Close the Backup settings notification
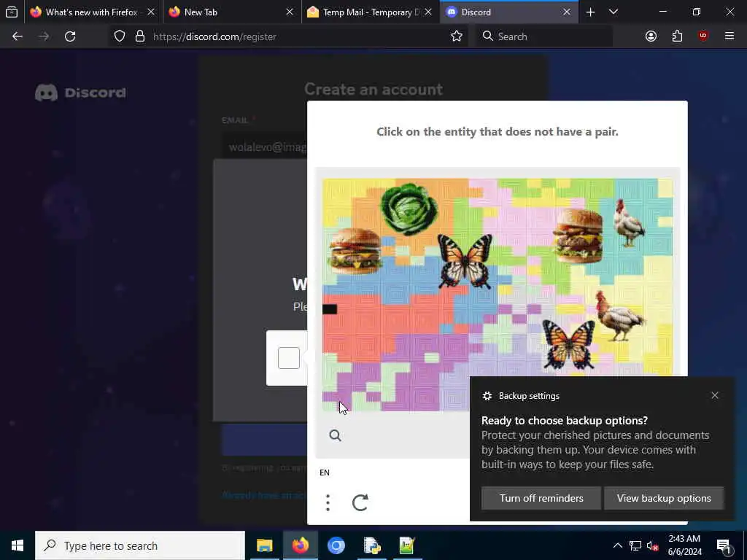The image size is (747, 560). 715,395
